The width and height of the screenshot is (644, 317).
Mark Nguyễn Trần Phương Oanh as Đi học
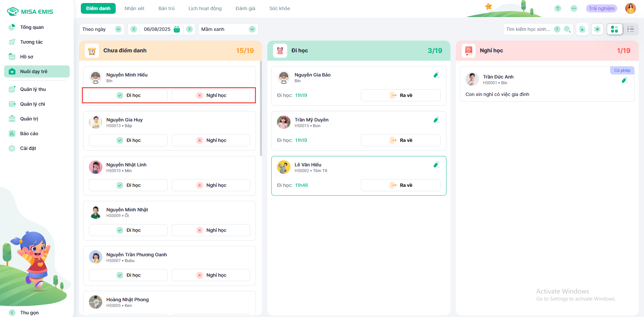[128, 275]
